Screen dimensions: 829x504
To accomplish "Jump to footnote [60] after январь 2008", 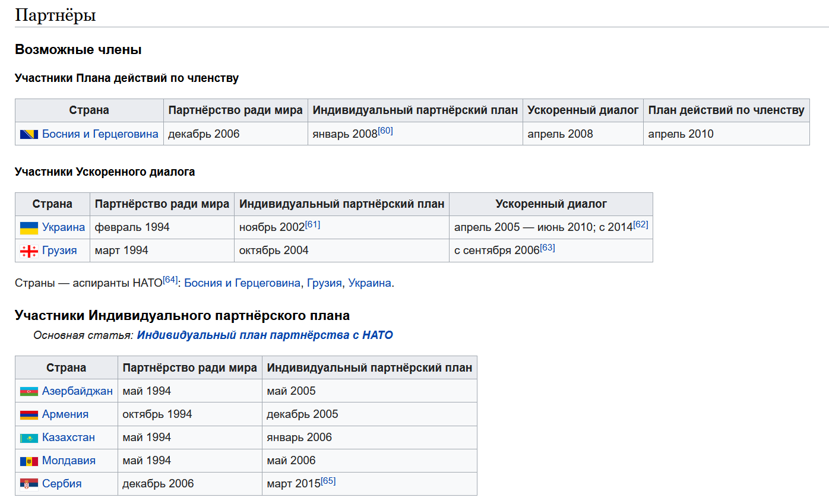I will point(385,131).
